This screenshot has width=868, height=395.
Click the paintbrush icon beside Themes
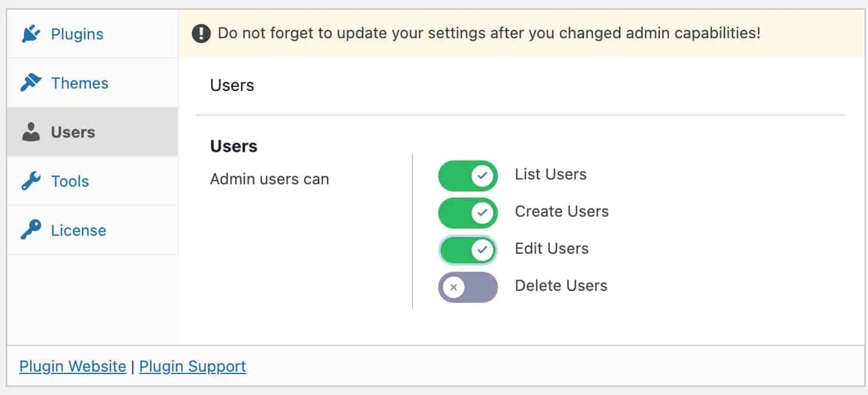[30, 83]
